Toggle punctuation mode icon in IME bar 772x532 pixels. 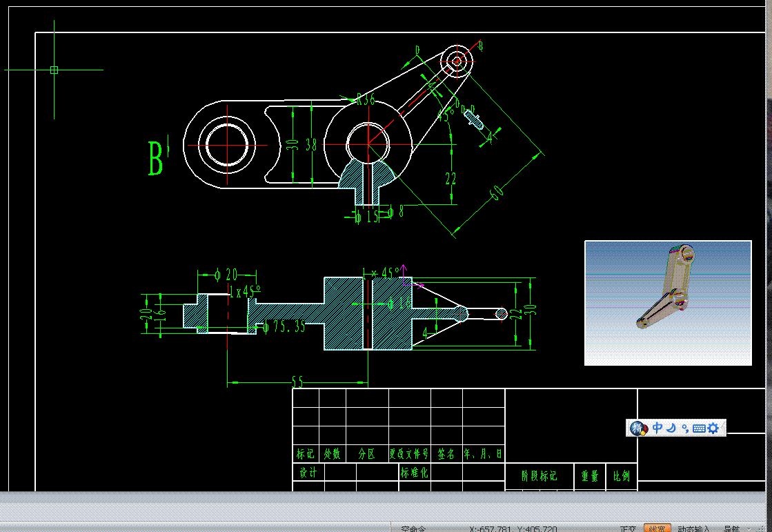pyautogui.click(x=685, y=428)
